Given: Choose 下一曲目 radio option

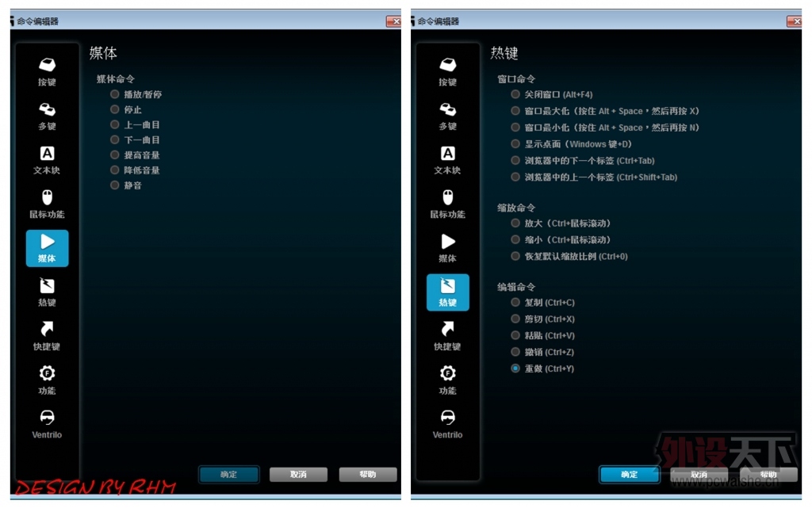Looking at the screenshot, I should (115, 139).
